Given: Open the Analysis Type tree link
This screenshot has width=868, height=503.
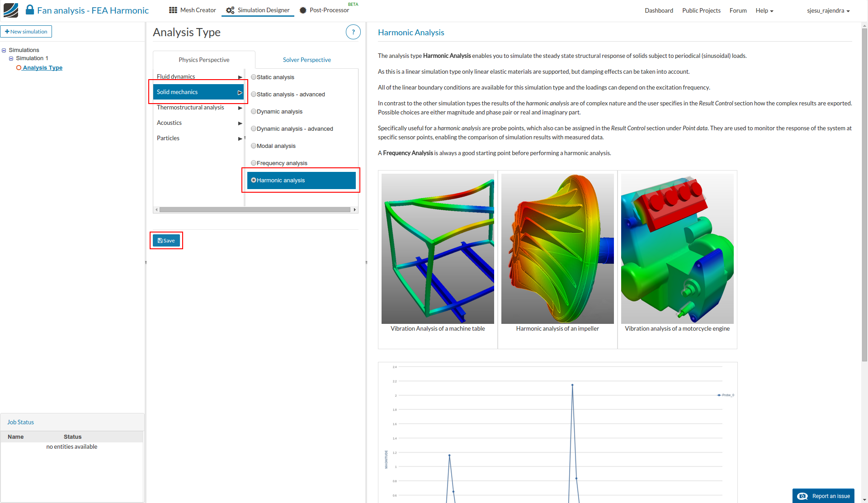Looking at the screenshot, I should (42, 68).
